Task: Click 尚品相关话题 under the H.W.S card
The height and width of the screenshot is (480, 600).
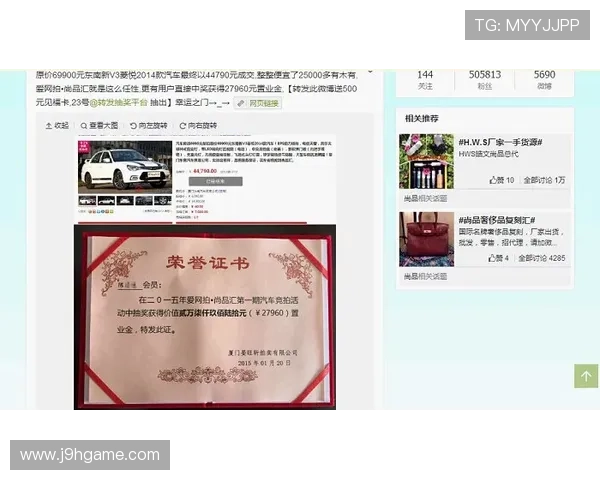Action: (425, 198)
